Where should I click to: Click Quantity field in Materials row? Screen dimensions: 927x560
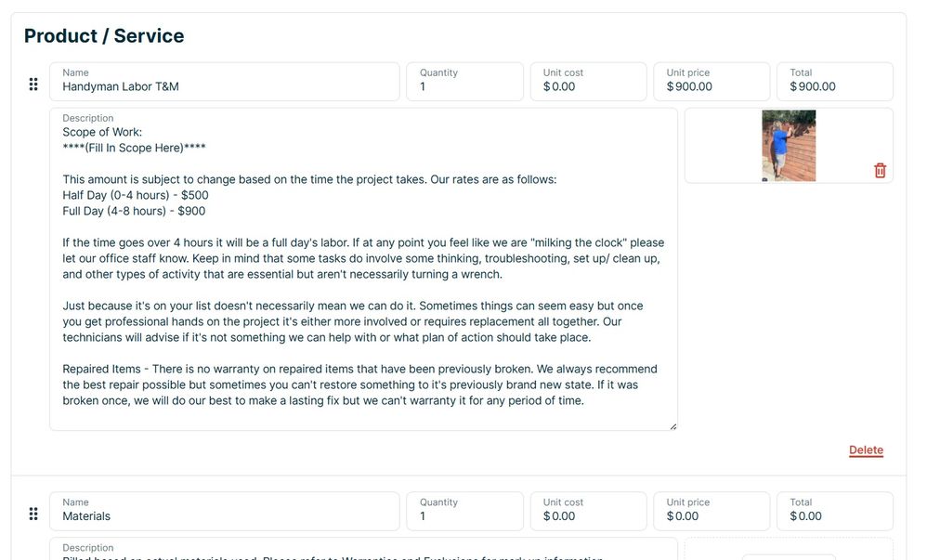464,516
